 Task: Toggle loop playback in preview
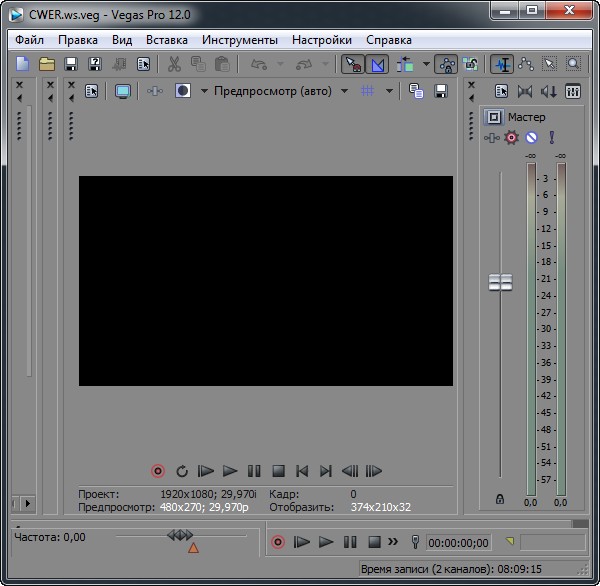tap(182, 471)
